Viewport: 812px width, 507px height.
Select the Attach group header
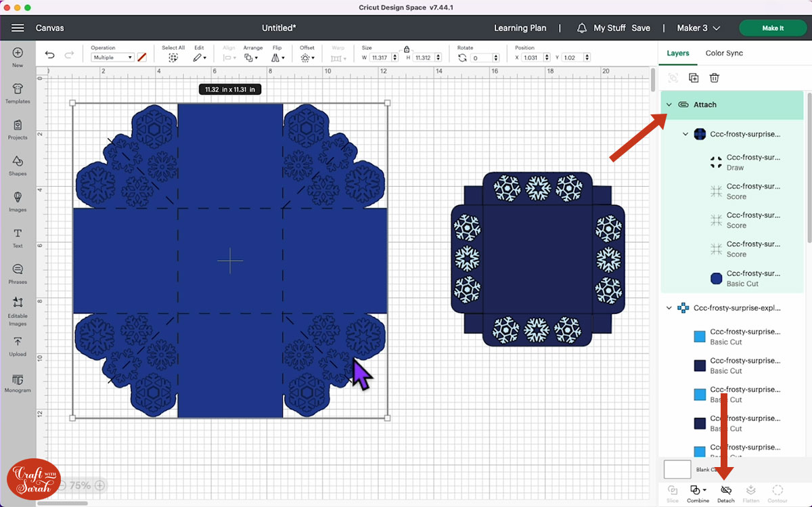tap(732, 105)
